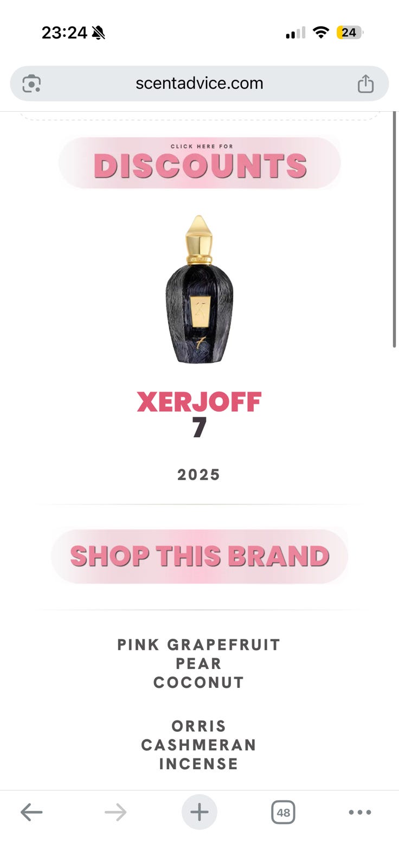Tap the 2025 release year text
The image size is (399, 868).
click(x=199, y=475)
